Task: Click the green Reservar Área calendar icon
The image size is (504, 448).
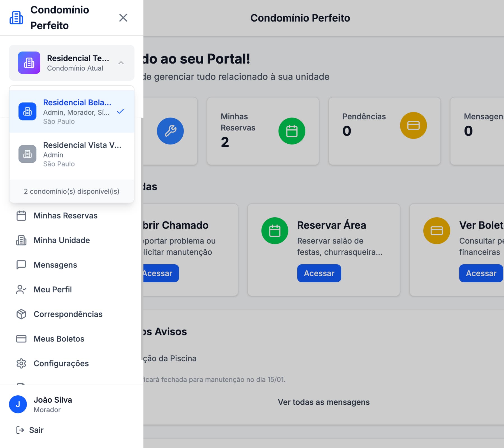Action: point(275,230)
